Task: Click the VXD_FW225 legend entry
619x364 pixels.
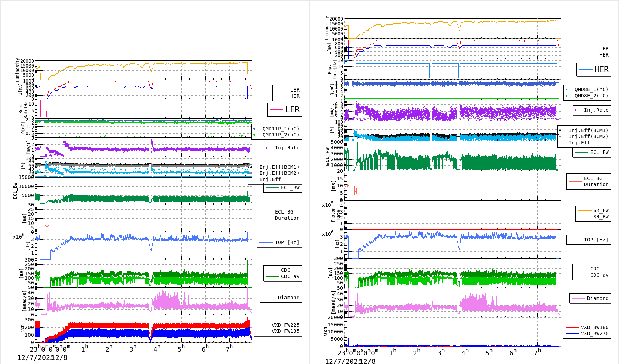Action: coord(285,325)
